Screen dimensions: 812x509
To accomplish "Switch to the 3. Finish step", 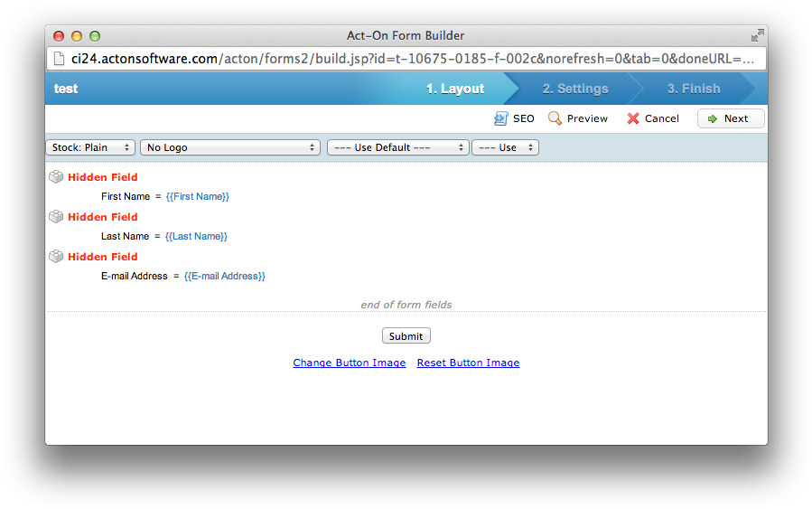I will tap(694, 89).
